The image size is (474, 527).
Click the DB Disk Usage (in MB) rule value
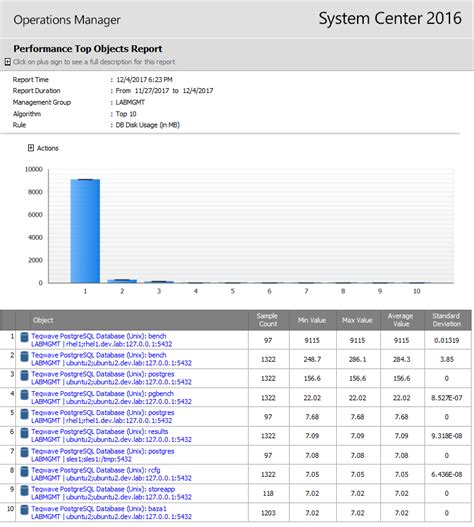148,125
